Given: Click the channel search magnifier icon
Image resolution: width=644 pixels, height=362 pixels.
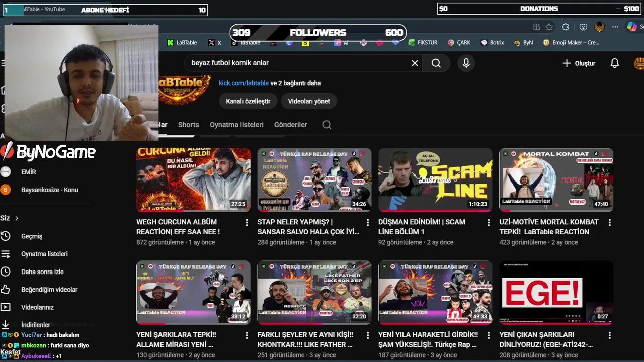Looking at the screenshot, I should point(327,125).
